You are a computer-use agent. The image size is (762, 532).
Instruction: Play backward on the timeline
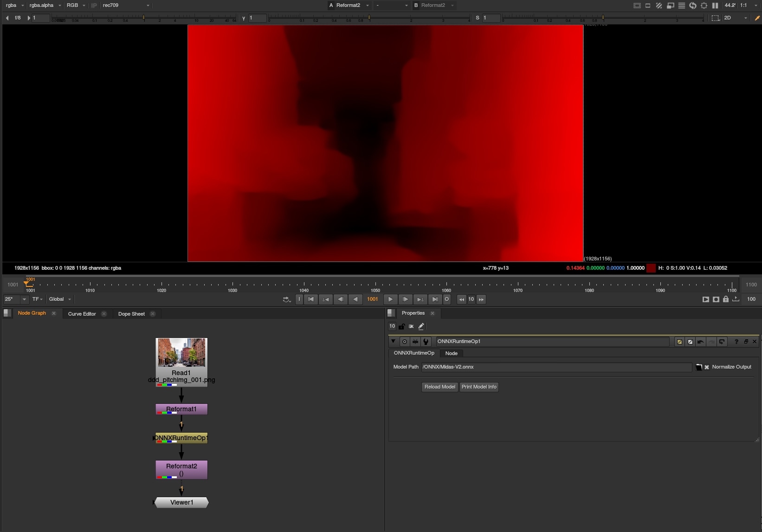click(355, 299)
